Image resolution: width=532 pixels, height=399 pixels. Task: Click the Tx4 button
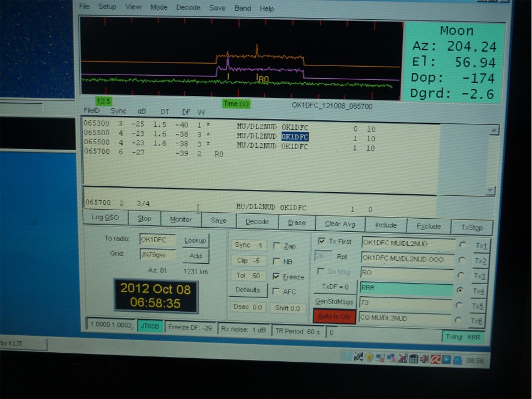479,291
